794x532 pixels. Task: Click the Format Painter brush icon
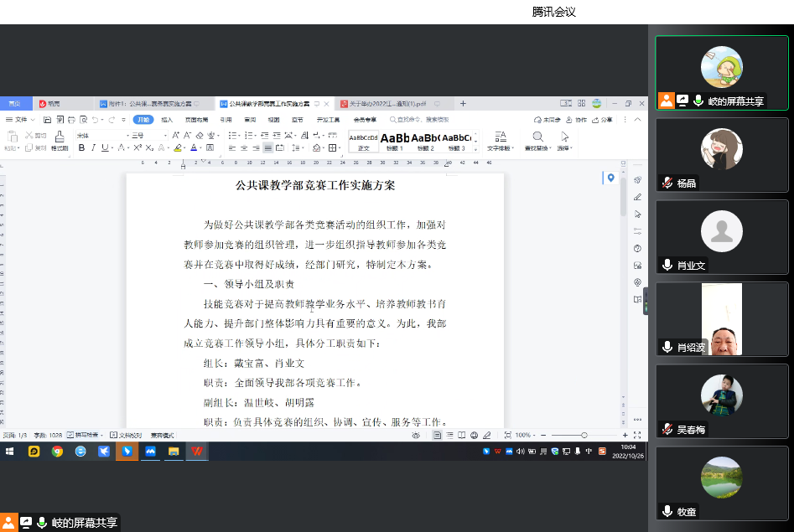point(60,137)
